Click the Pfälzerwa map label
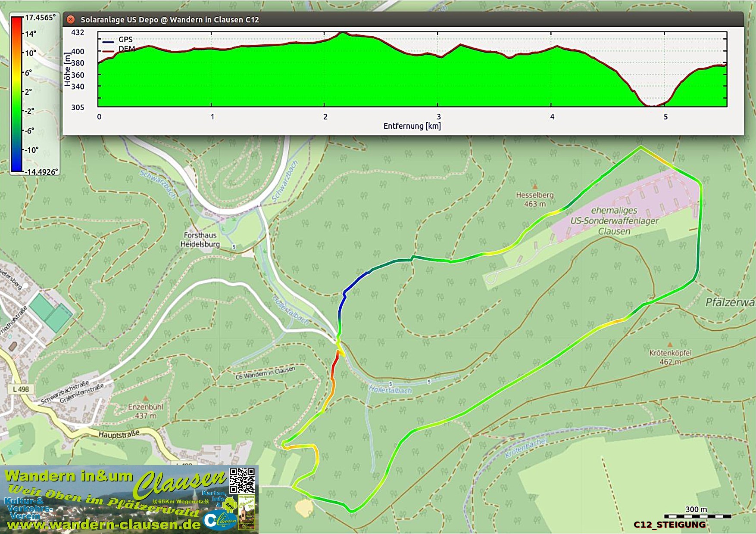The height and width of the screenshot is (534, 756). (730, 302)
